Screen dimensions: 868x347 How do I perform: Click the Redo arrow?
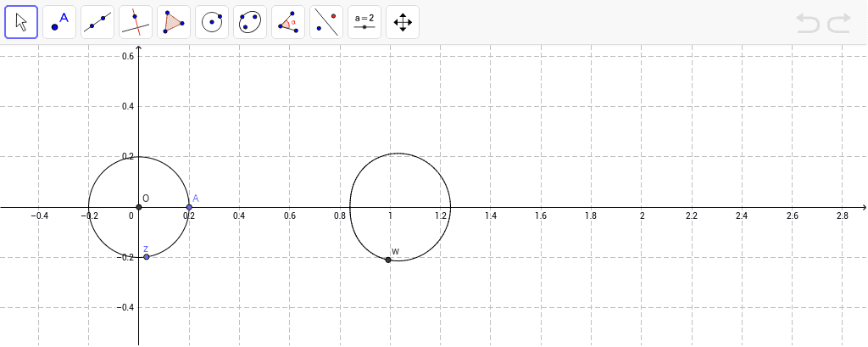[839, 23]
